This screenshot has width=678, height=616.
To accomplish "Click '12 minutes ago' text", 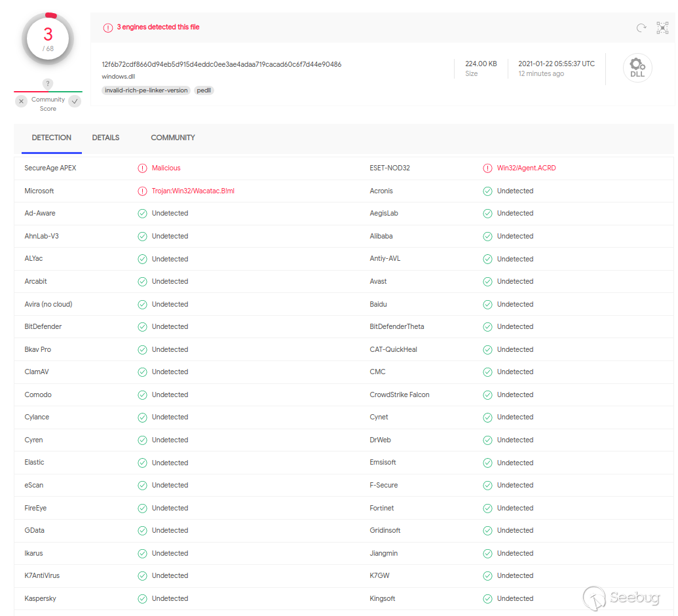I will 541,73.
